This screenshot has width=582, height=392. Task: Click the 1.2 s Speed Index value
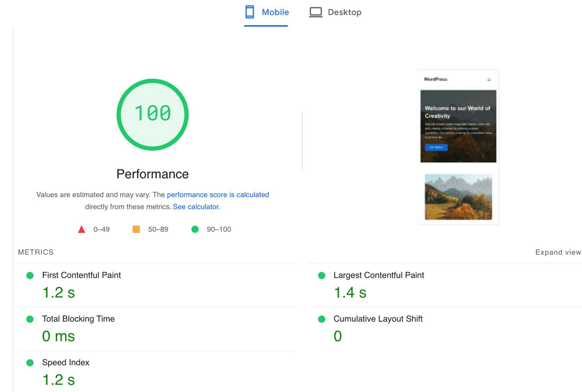(58, 380)
